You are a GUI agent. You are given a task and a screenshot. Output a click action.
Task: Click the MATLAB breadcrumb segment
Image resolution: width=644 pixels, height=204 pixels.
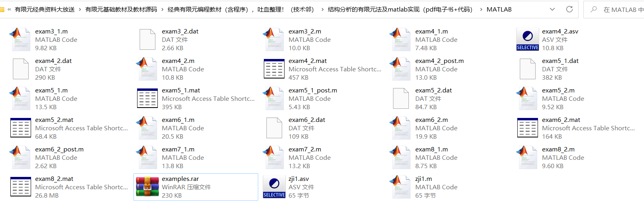(x=499, y=9)
